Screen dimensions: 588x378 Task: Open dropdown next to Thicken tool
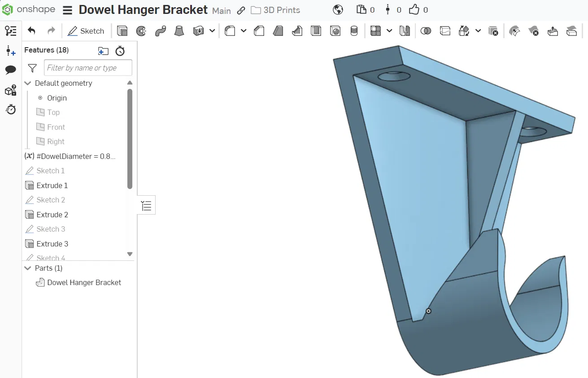[x=212, y=31]
